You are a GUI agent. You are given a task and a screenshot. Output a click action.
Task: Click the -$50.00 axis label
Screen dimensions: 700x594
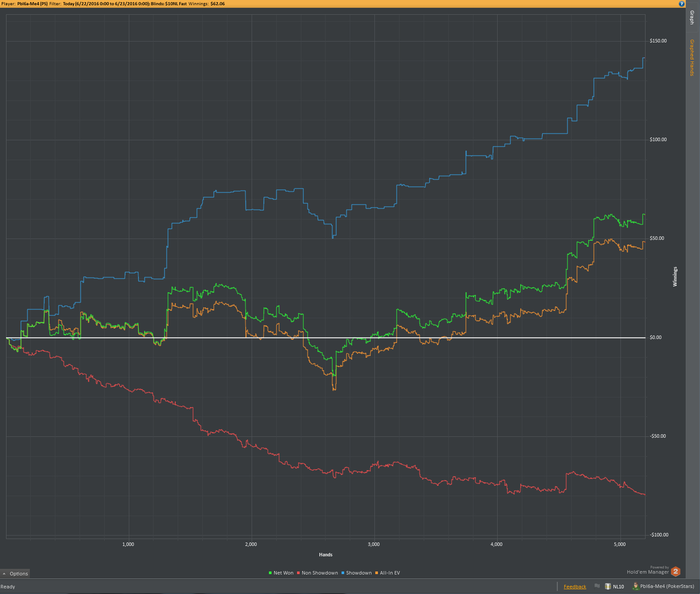[658, 436]
